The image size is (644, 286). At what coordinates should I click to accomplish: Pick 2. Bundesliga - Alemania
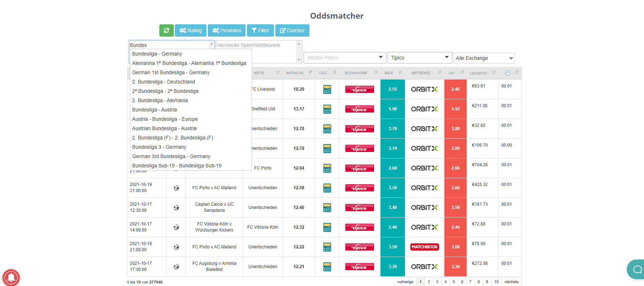[191, 100]
